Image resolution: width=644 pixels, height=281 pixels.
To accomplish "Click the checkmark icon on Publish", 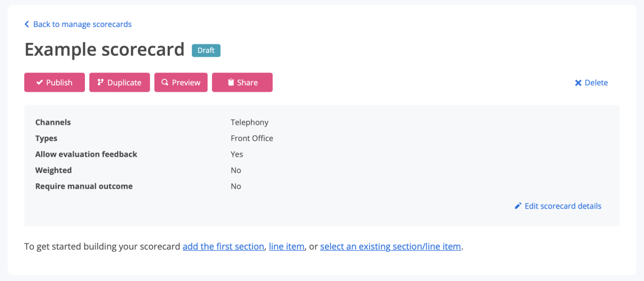I will point(39,83).
